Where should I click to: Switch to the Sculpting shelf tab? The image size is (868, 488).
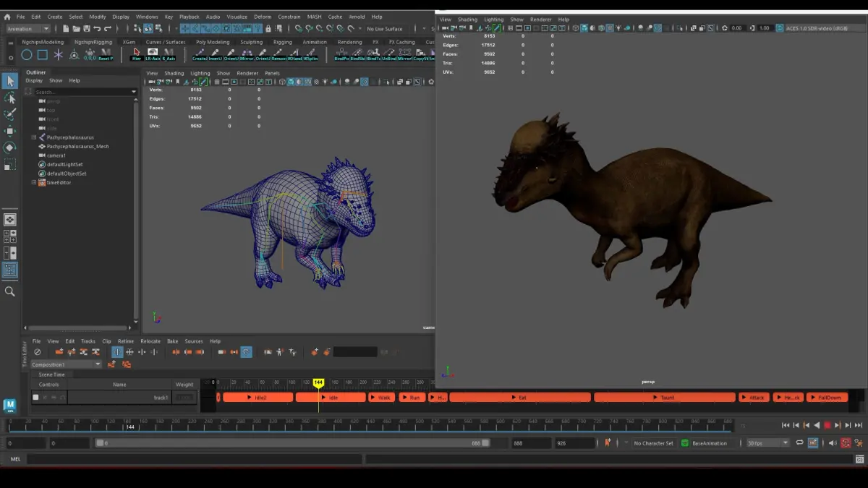(251, 42)
